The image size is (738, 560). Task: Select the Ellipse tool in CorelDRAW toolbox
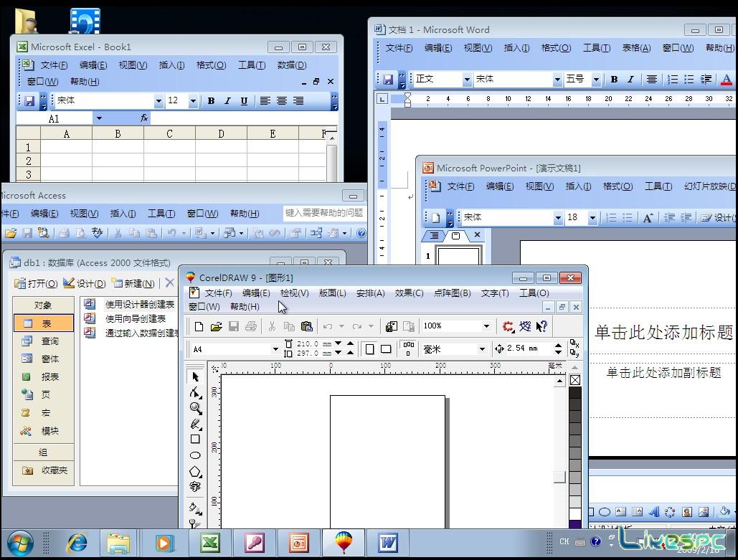[195, 455]
